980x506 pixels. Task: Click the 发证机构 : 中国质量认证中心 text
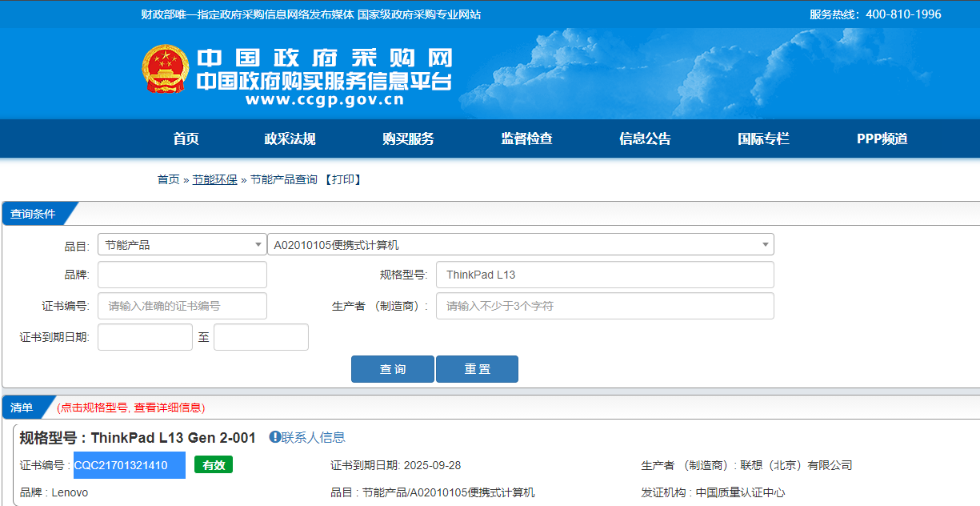(x=713, y=492)
